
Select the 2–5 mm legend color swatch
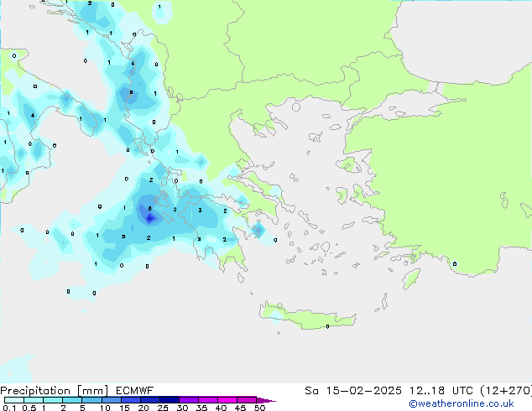click(x=72, y=400)
